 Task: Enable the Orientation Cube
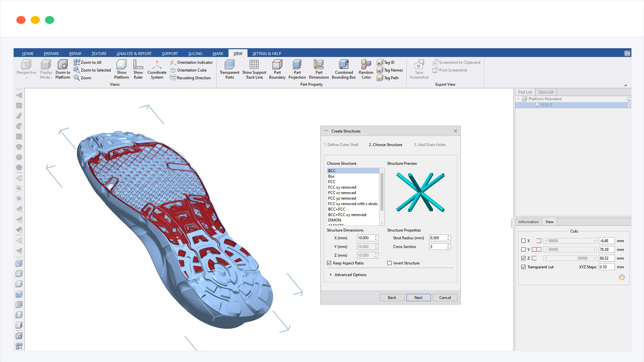pos(188,70)
